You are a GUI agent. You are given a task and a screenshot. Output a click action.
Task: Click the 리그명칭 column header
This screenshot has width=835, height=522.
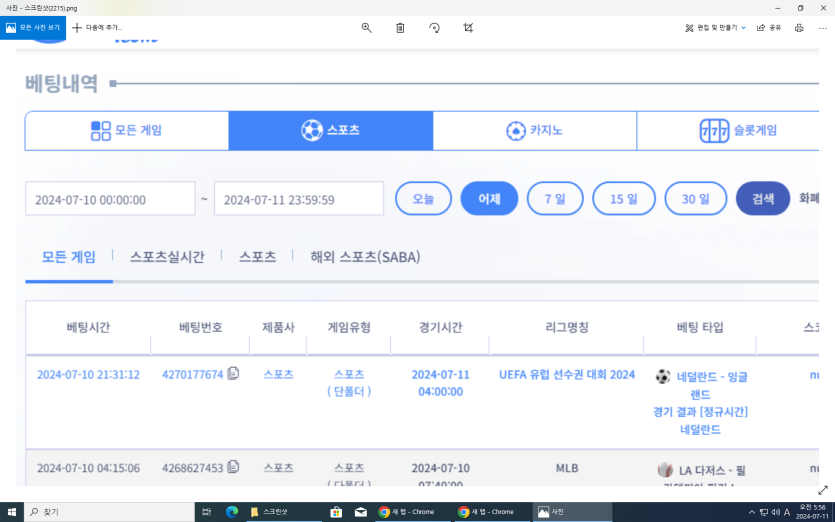coord(567,327)
